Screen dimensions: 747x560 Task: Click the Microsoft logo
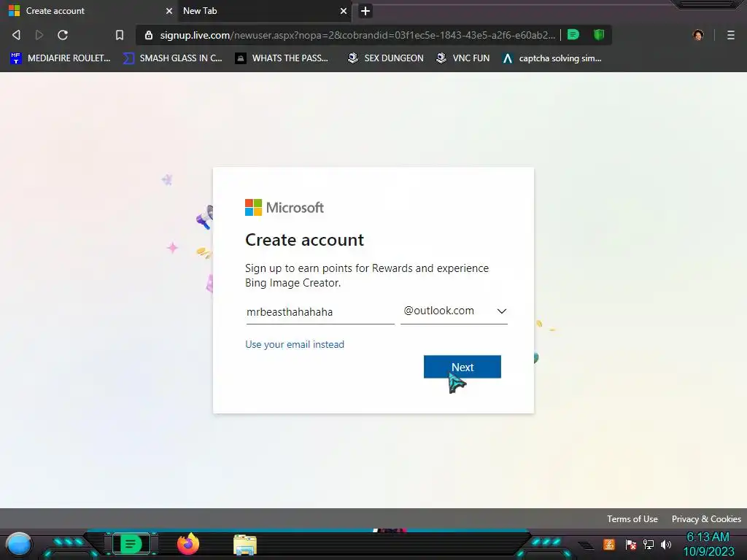coord(285,208)
